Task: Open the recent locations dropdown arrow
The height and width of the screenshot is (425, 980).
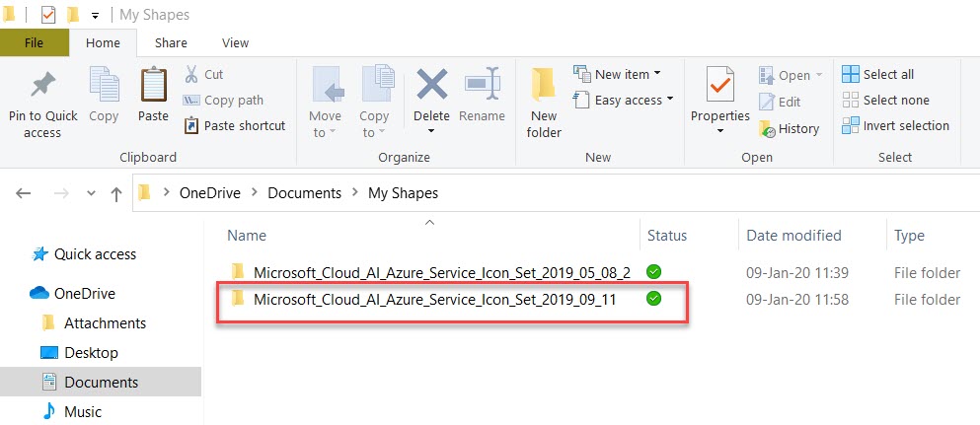Action: click(x=92, y=194)
